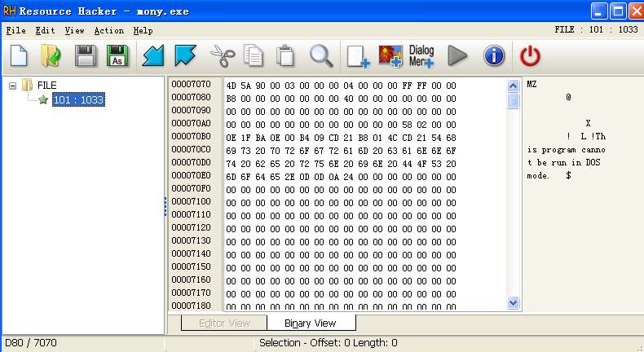Click the RH application logo
The height and width of the screenshot is (352, 644).
[x=10, y=11]
